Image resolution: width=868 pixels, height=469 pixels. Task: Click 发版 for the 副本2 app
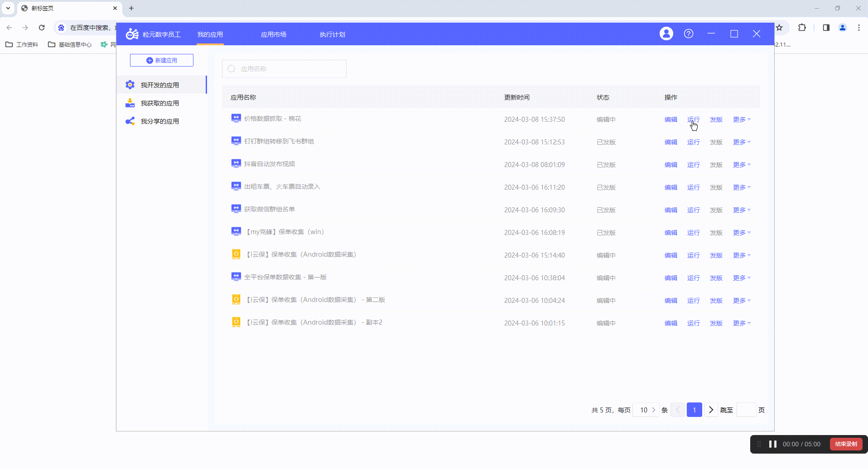(716, 323)
